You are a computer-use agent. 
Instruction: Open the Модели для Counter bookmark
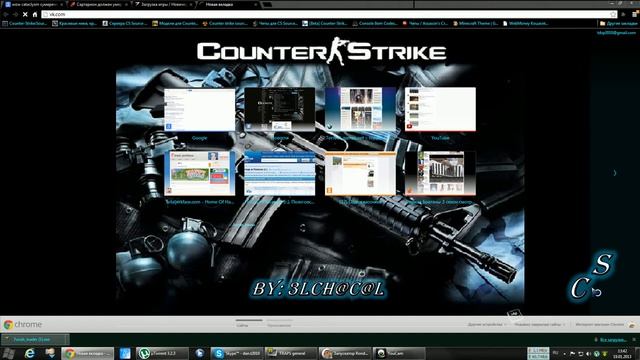point(175,24)
